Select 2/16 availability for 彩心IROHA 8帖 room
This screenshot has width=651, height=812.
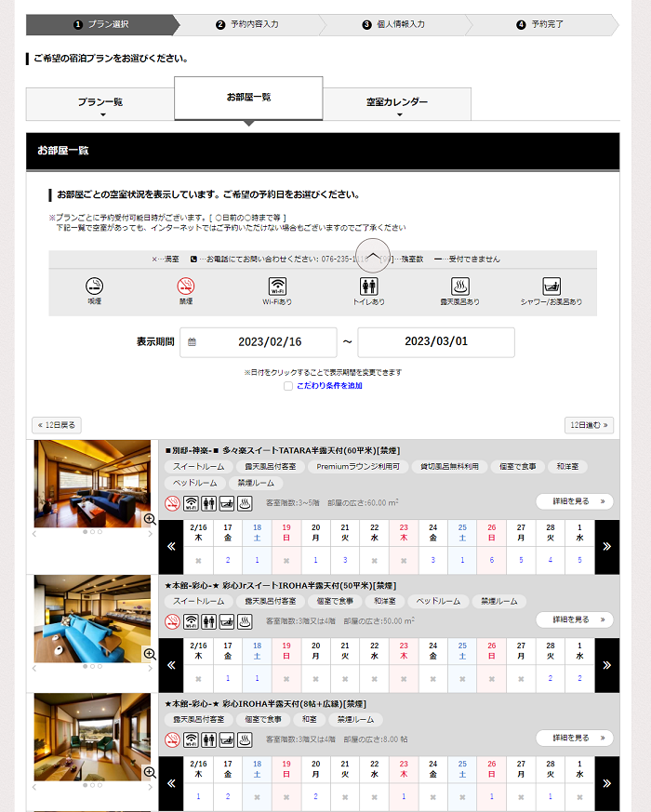(x=198, y=796)
